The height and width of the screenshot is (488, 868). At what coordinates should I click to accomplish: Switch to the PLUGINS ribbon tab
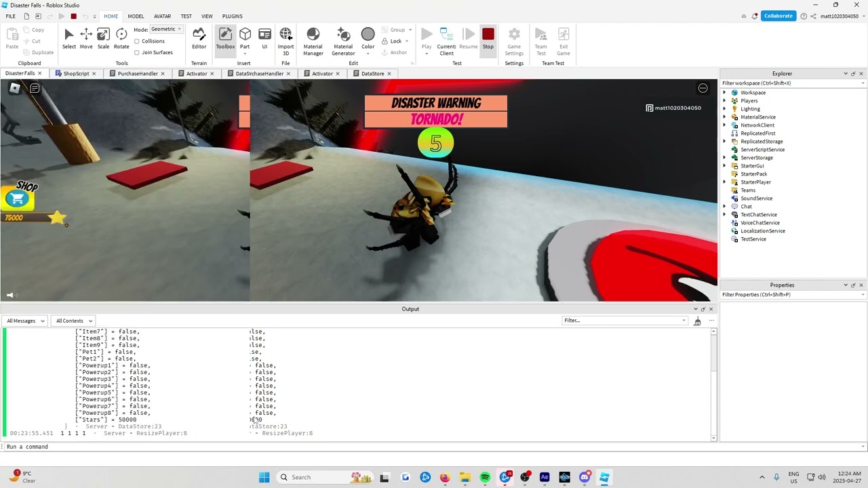point(232,16)
